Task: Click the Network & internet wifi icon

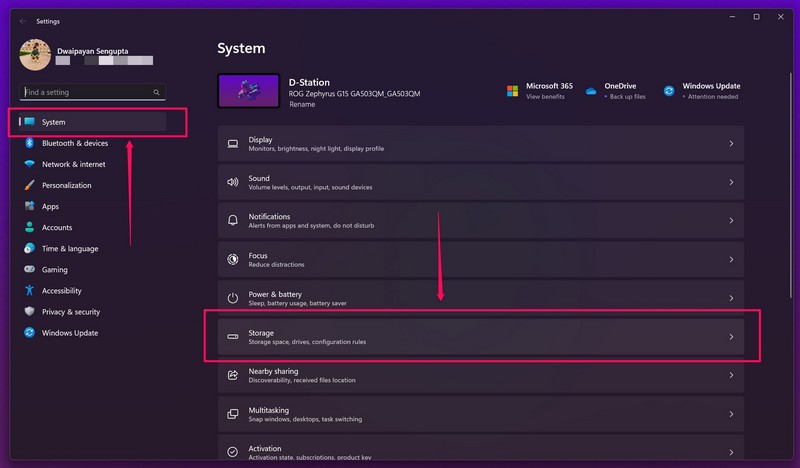Action: 30,164
